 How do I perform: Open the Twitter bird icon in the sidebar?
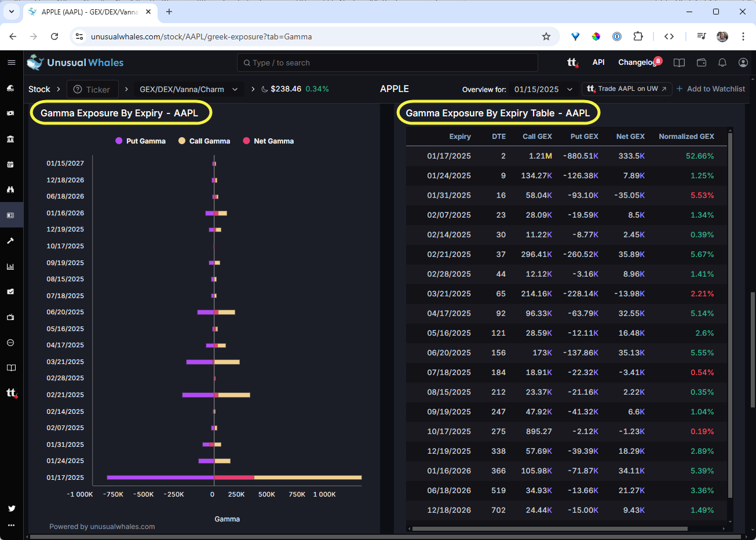pyautogui.click(x=11, y=508)
